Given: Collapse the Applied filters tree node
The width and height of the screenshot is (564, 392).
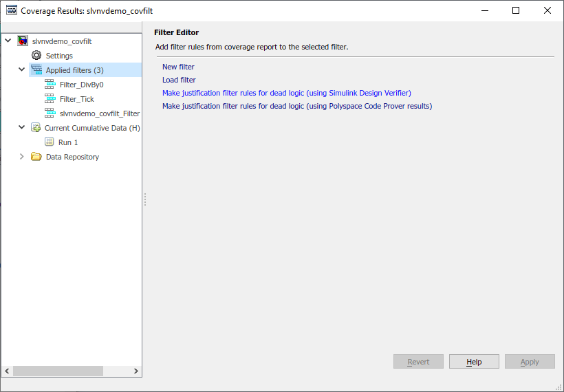Looking at the screenshot, I should [x=22, y=70].
